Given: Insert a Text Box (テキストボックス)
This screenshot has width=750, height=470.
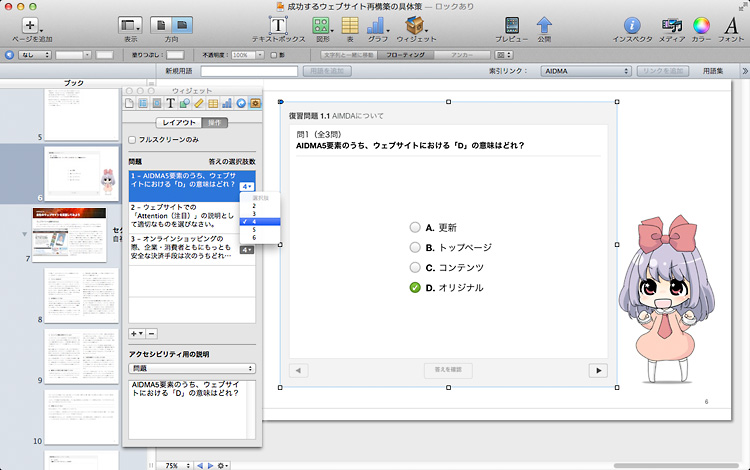Looking at the screenshot, I should [278, 25].
